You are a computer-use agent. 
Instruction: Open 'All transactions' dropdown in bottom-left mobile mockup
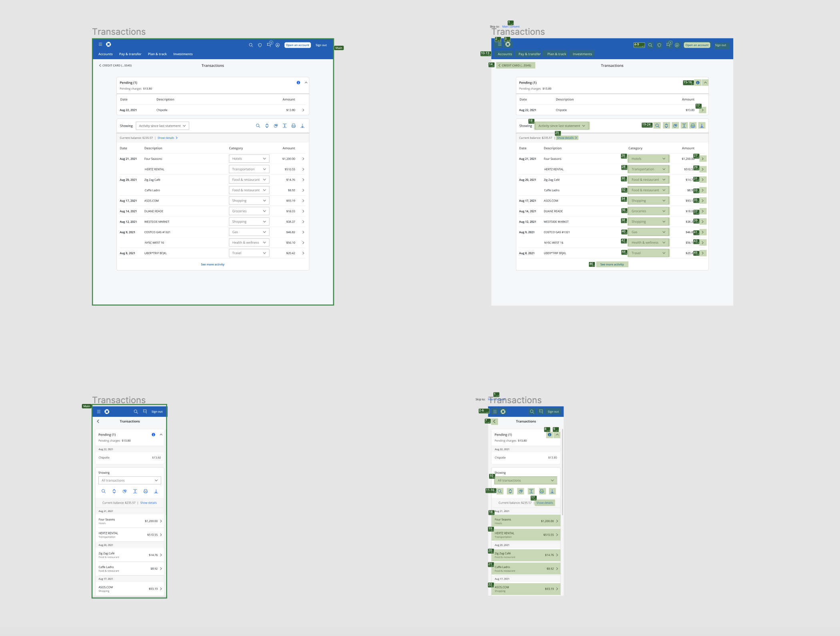click(130, 480)
